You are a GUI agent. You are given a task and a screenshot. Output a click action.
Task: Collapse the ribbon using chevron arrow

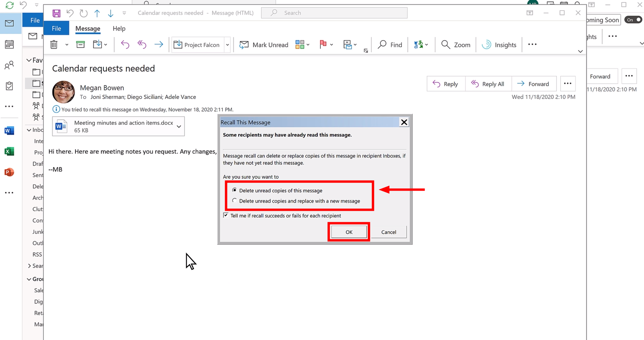pyautogui.click(x=580, y=51)
